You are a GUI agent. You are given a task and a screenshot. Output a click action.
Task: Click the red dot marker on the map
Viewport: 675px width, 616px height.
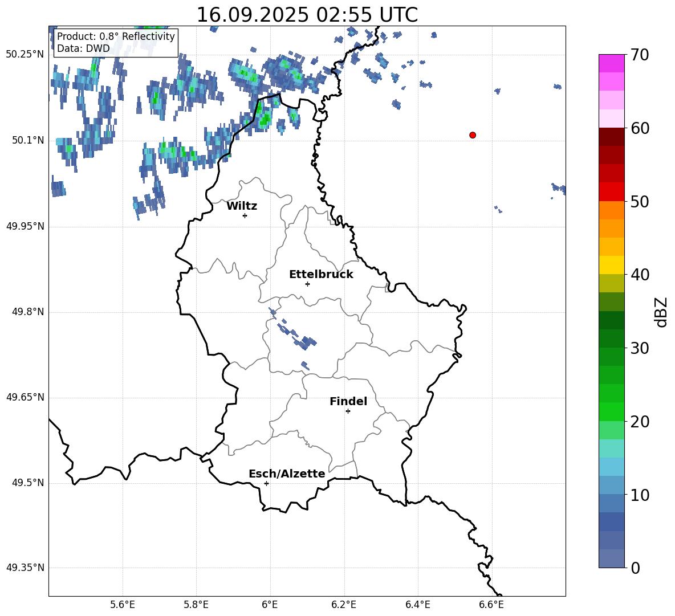[473, 135]
